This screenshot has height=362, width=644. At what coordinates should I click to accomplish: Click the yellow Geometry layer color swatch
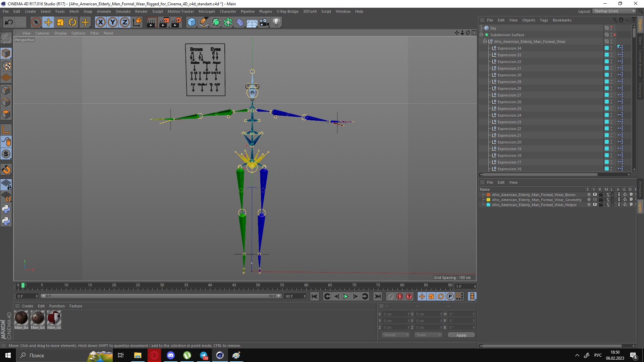pos(488,200)
